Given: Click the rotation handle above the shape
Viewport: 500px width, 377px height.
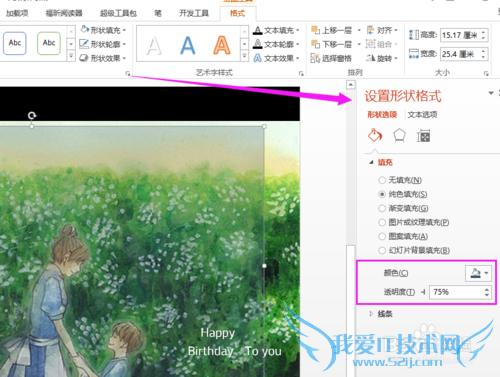Looking at the screenshot, I should [32, 116].
